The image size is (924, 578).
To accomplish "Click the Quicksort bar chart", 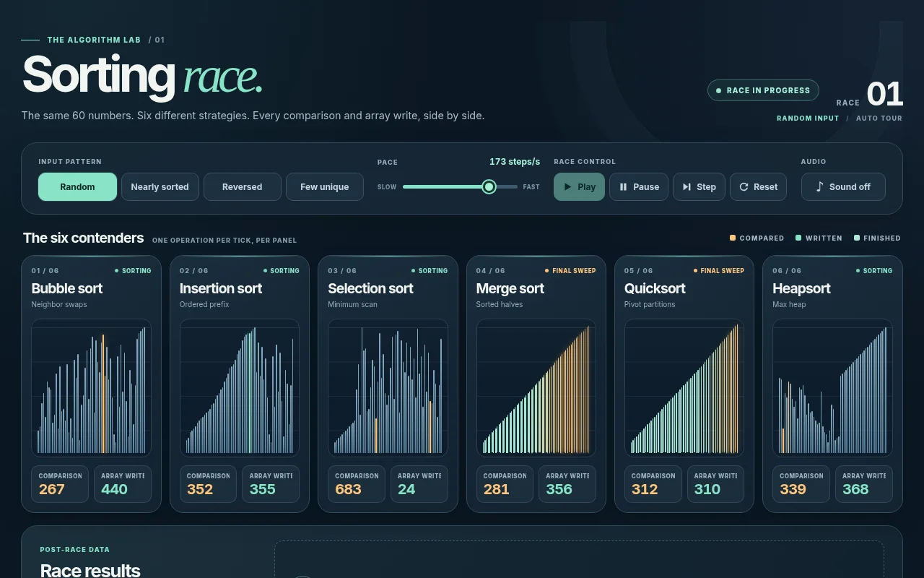I will [684, 388].
